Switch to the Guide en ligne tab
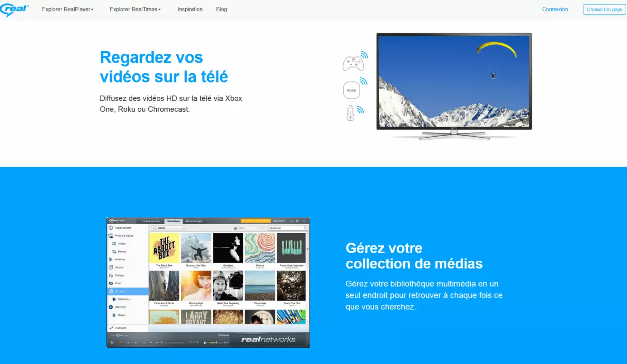 pos(194,221)
